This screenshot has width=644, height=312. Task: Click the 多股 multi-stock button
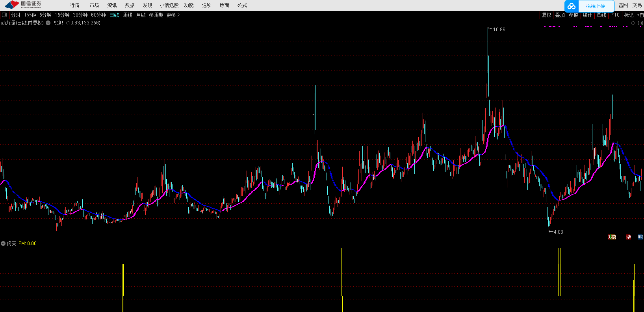(573, 15)
